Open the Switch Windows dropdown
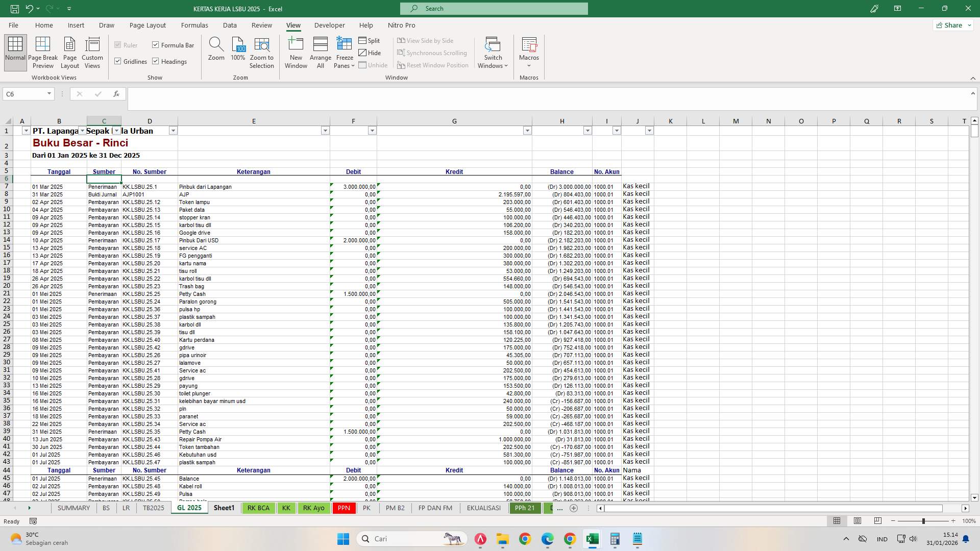Viewport: 980px width, 551px height. (492, 53)
